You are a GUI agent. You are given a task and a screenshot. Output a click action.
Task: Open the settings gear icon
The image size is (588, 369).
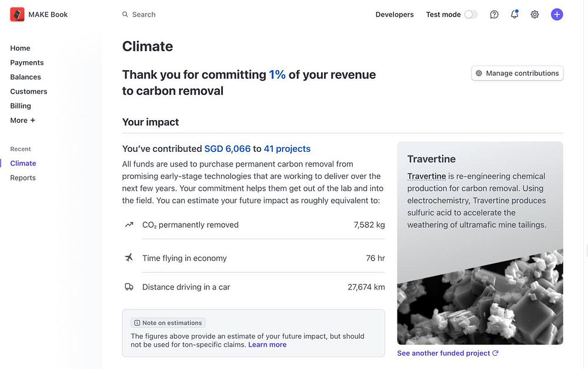tap(534, 15)
